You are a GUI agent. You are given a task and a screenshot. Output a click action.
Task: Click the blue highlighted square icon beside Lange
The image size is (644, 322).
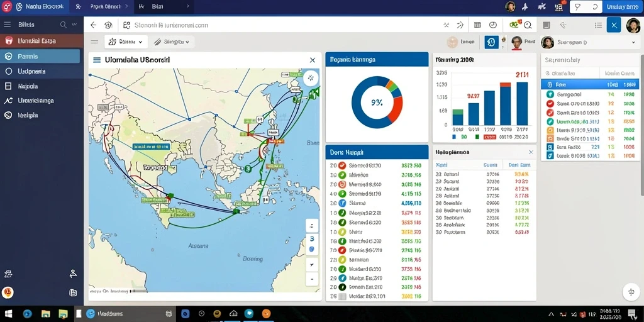coord(491,42)
